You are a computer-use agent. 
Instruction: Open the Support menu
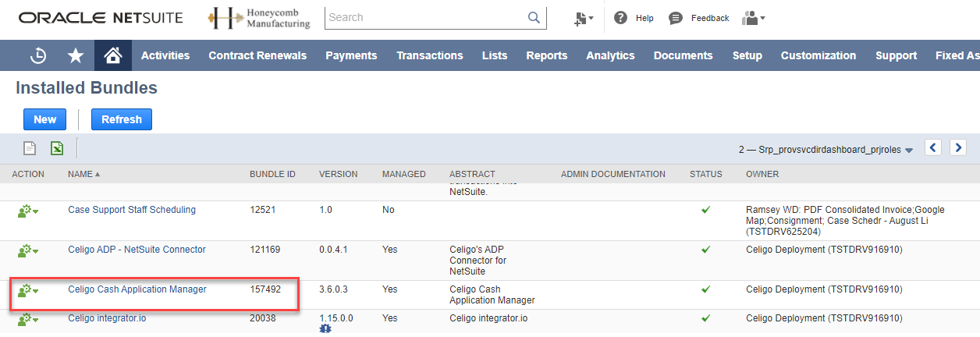pos(897,55)
